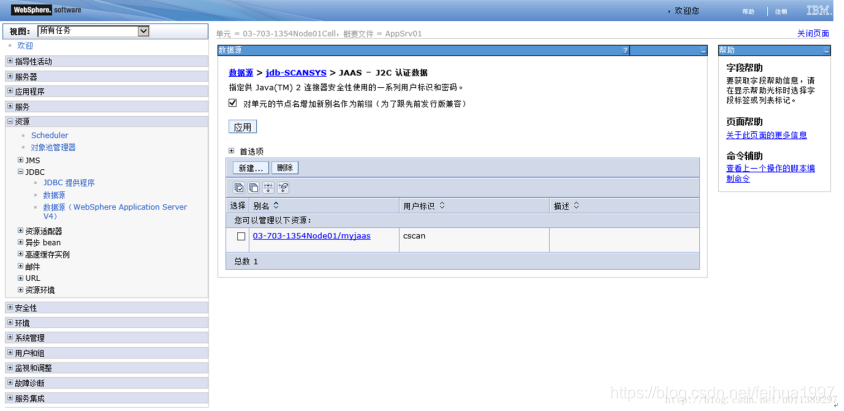Expand 异步 bean tree node
The image size is (844, 411).
21,243
